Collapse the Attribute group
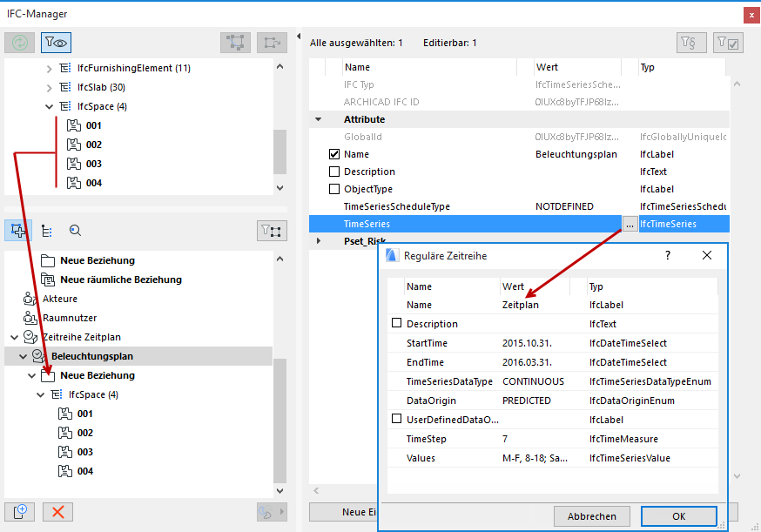Image resolution: width=761 pixels, height=532 pixels. [x=319, y=119]
